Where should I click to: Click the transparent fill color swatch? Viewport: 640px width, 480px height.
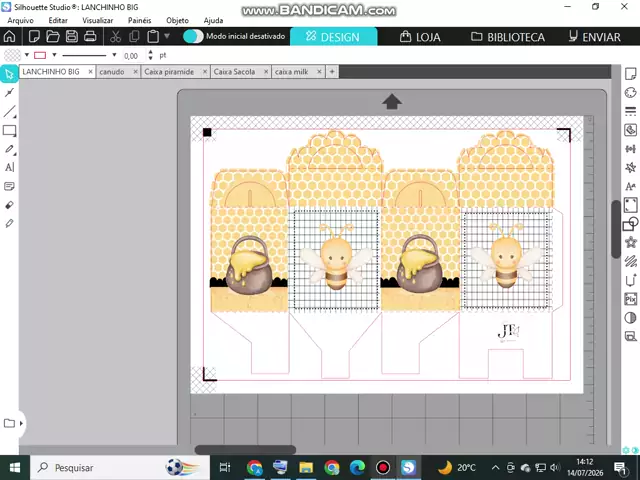pyautogui.click(x=12, y=55)
